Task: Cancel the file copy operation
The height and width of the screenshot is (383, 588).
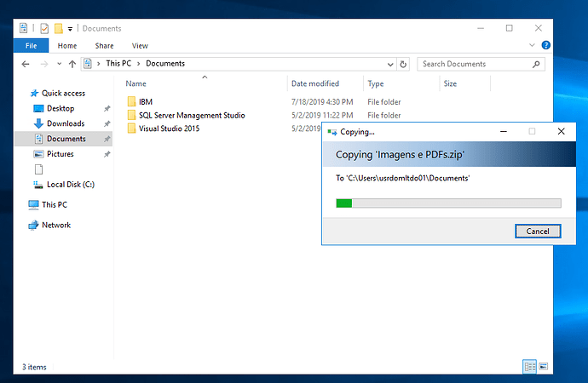Action: (x=538, y=232)
